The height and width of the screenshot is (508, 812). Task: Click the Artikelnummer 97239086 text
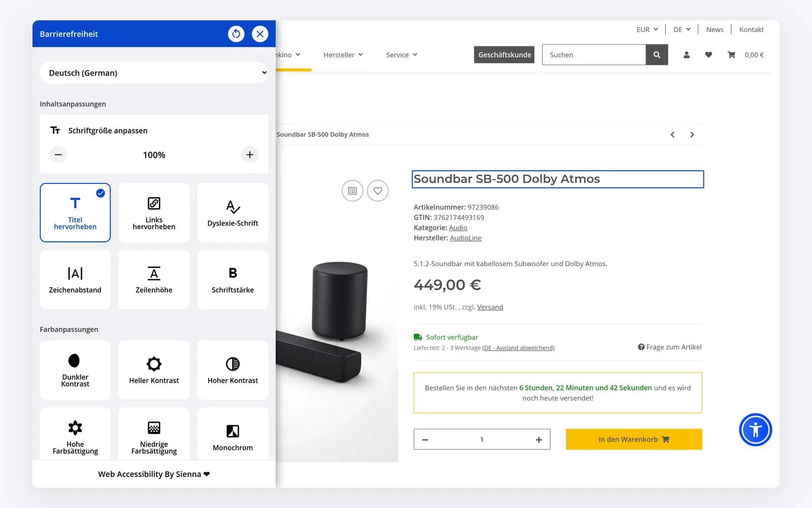pyautogui.click(x=456, y=207)
